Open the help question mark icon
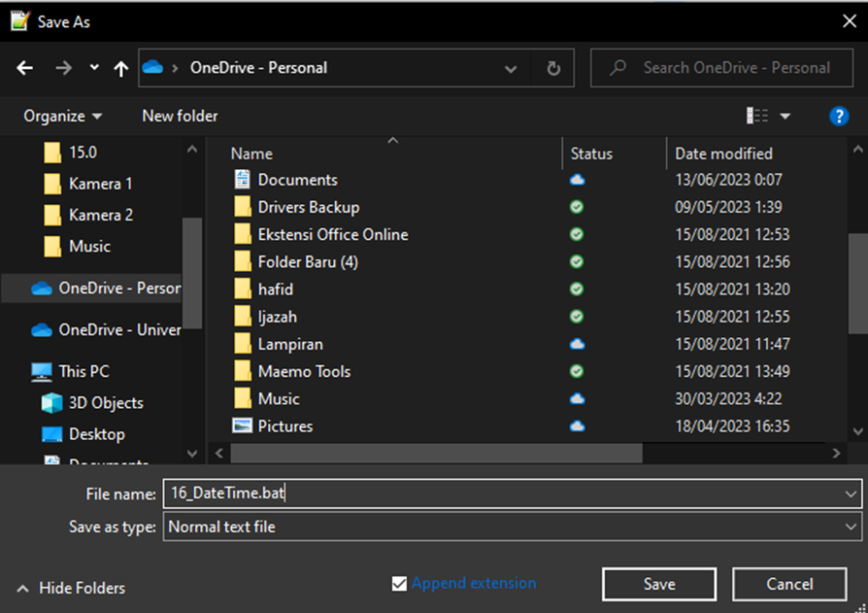Viewport: 868px width, 613px height. pos(839,117)
